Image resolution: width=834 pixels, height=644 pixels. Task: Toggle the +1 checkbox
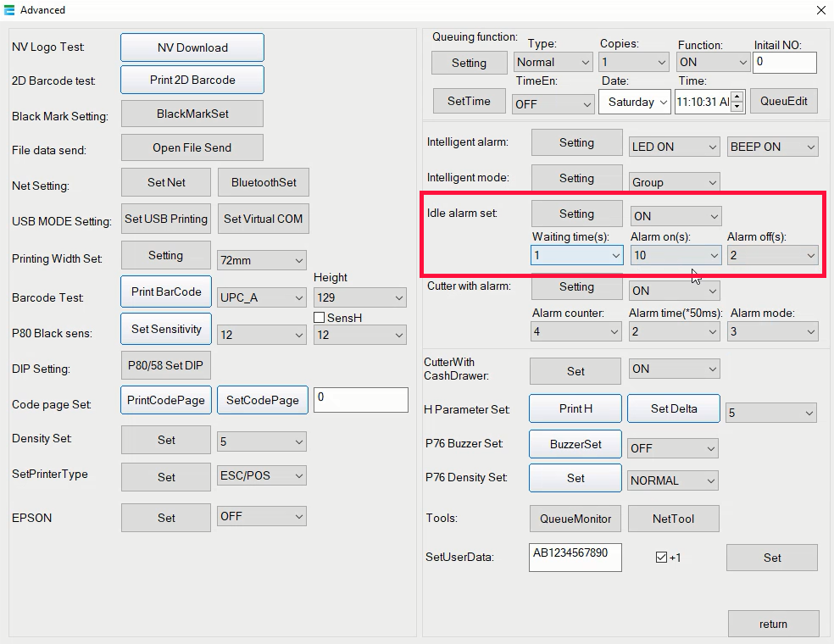662,557
